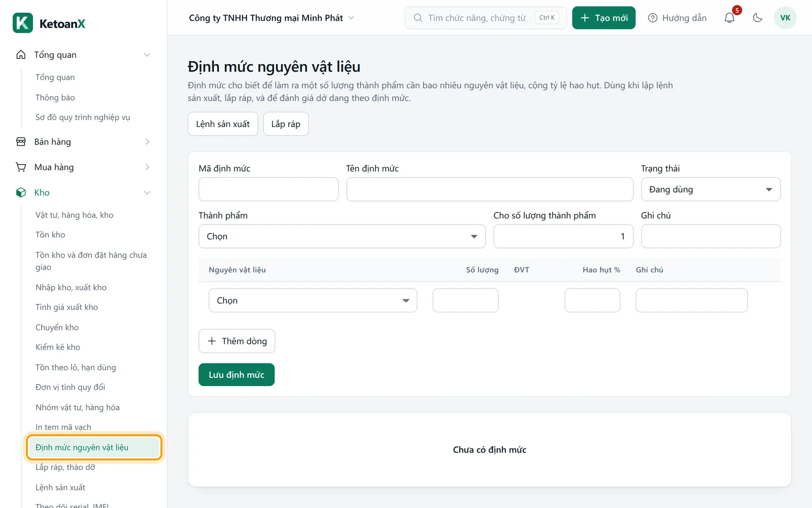
Task: Click the Lưu định mức button
Action: [236, 375]
